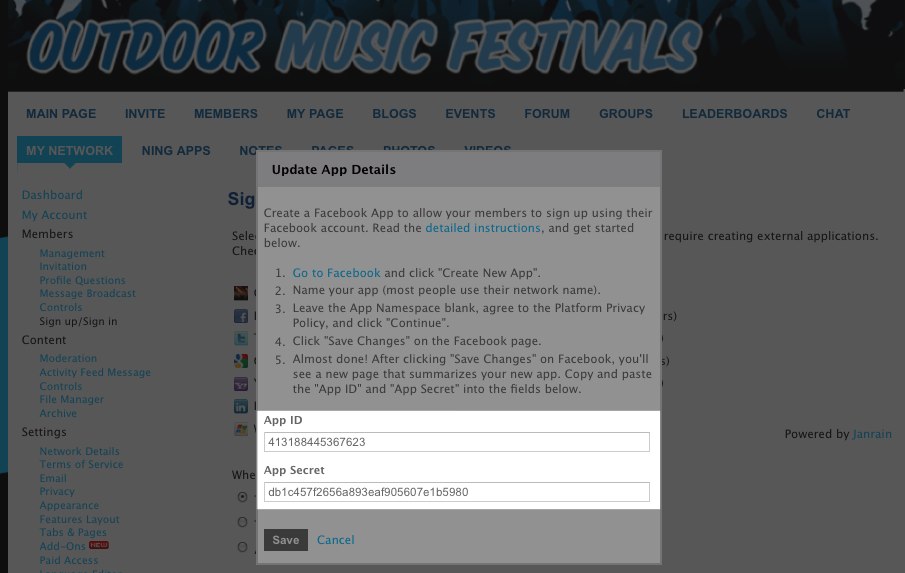Click into the App Secret field
This screenshot has height=573, width=905.
tap(457, 492)
